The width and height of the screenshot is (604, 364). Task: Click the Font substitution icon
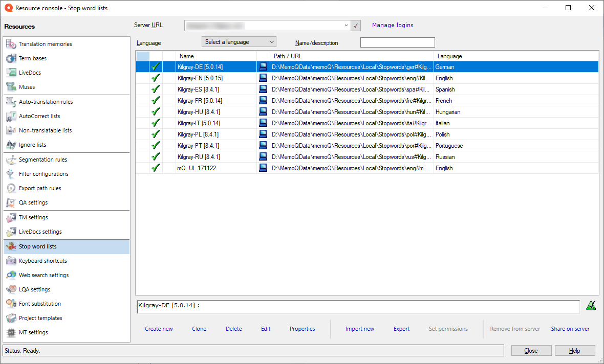click(x=11, y=304)
